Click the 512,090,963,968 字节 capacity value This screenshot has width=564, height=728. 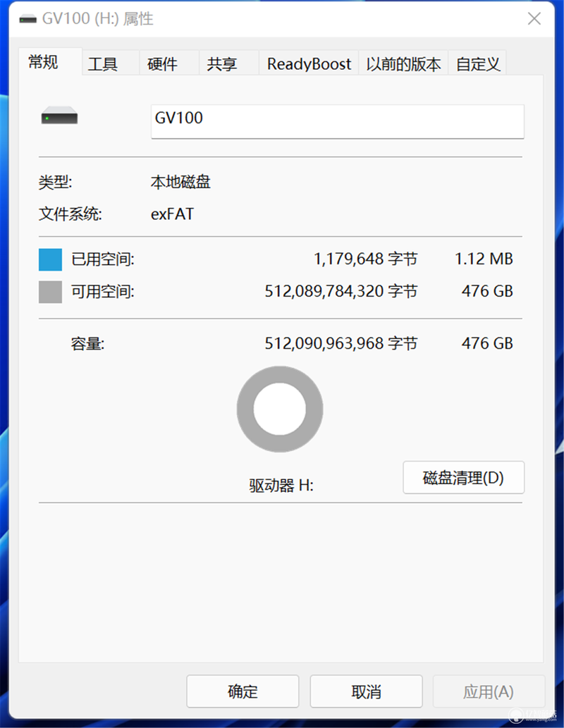[x=341, y=344]
